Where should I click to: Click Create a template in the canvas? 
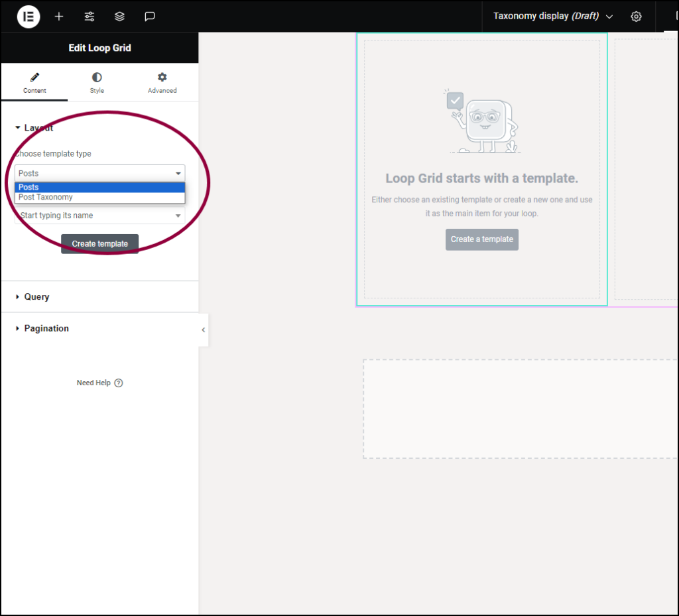coord(482,239)
